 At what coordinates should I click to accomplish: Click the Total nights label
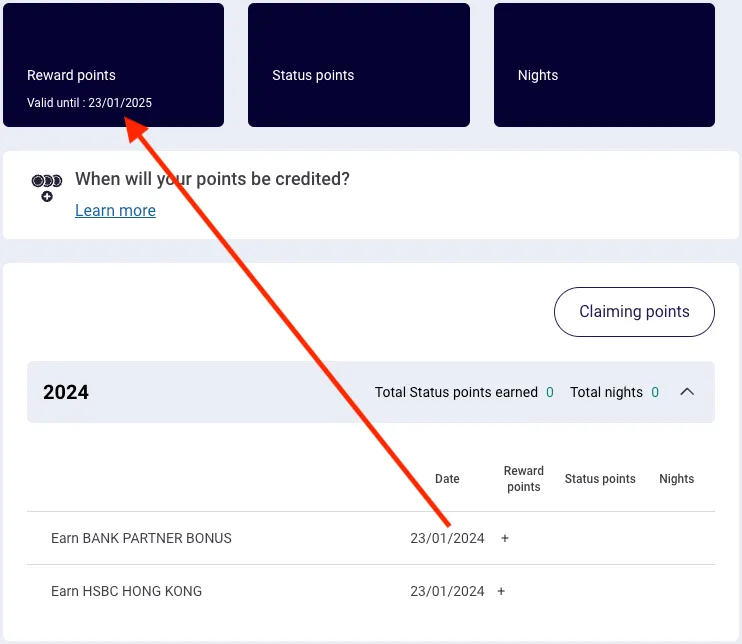[606, 392]
